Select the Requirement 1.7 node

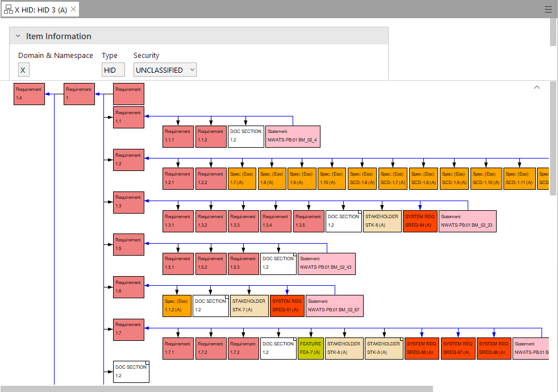[x=128, y=330]
